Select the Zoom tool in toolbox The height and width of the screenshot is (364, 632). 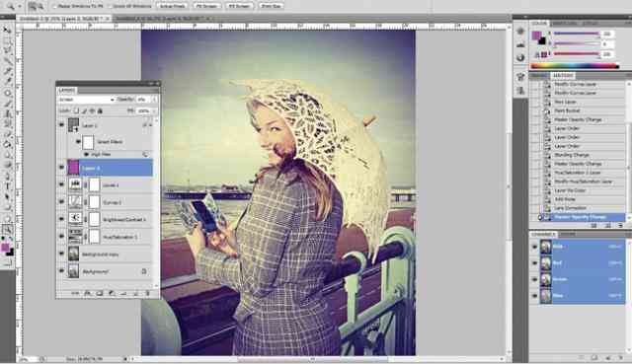(7, 230)
